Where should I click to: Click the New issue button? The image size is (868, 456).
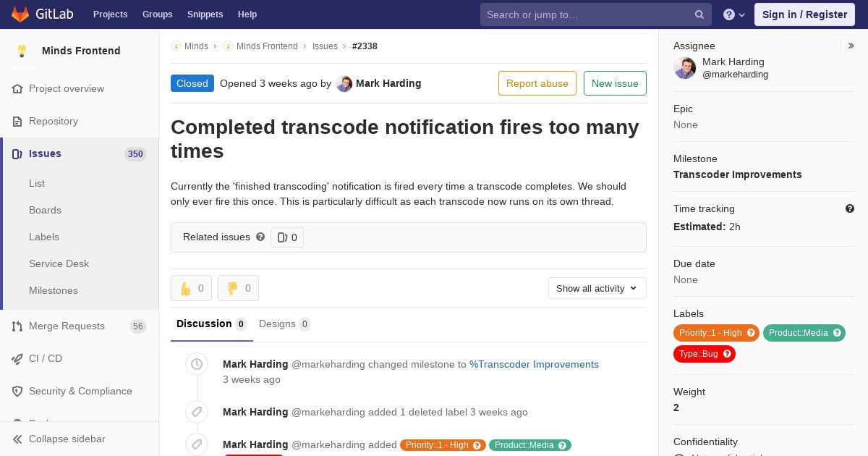point(615,83)
